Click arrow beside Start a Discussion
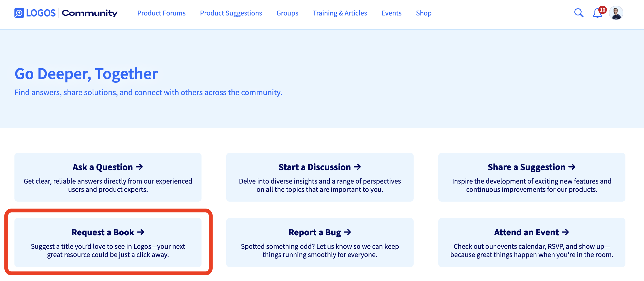Screen dimensions: 644x281 coord(357,167)
